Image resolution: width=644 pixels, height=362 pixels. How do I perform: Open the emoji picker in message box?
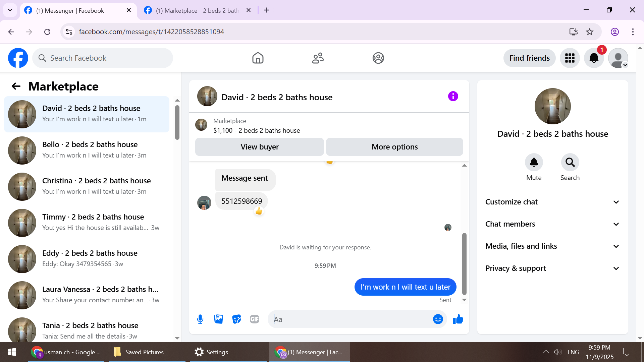coord(438,319)
